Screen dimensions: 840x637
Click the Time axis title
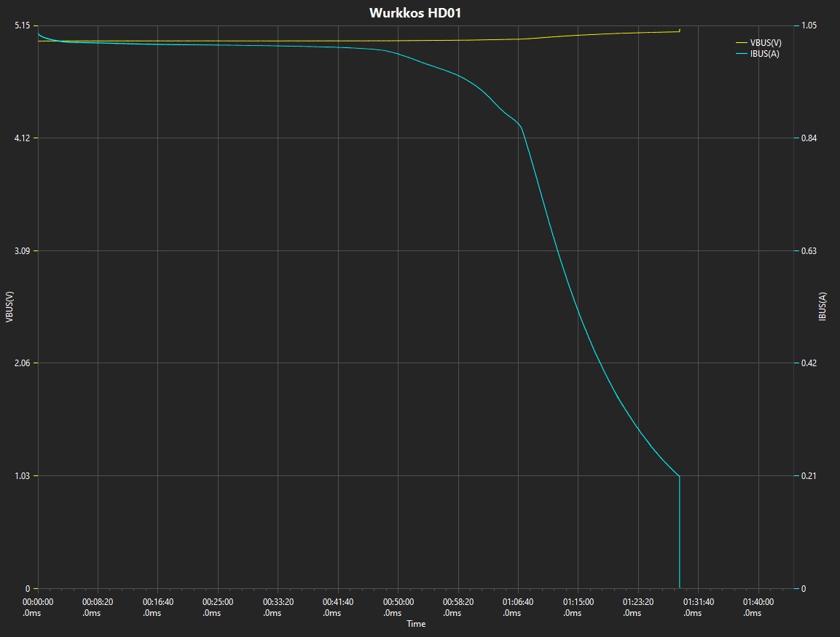416,624
